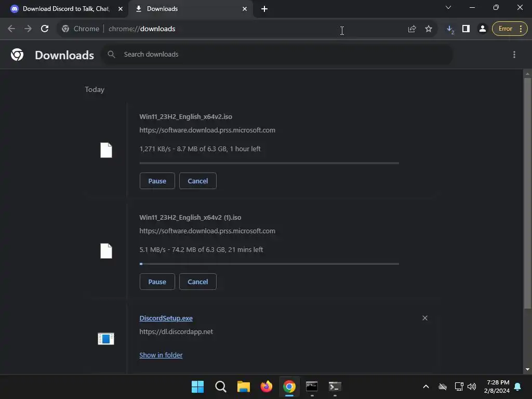Close the Downloads tab

pyautogui.click(x=245, y=9)
